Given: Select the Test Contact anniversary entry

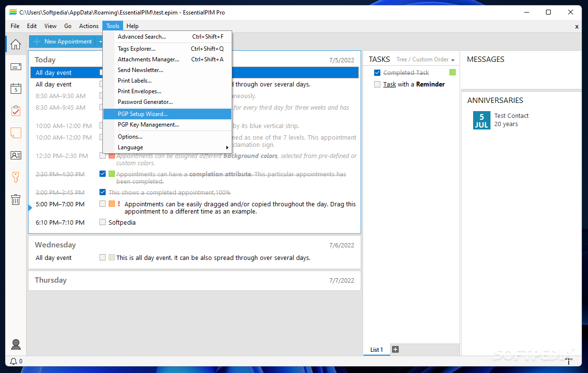Looking at the screenshot, I should pyautogui.click(x=511, y=120).
